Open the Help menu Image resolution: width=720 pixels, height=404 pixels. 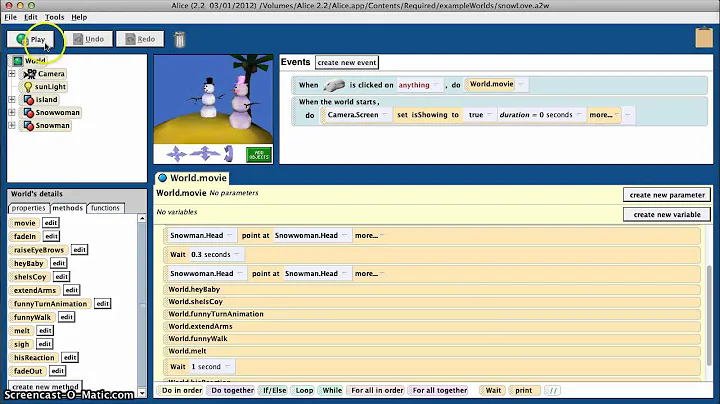79,17
